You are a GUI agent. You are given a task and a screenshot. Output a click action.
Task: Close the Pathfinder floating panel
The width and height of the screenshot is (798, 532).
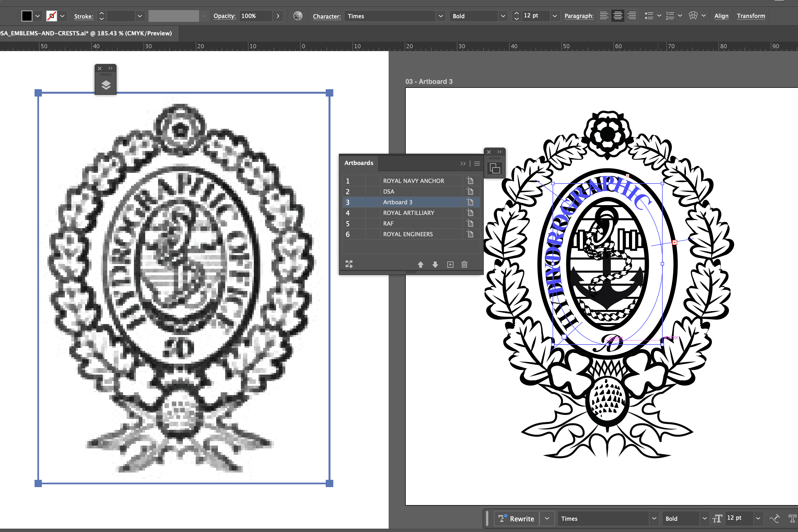coord(489,152)
